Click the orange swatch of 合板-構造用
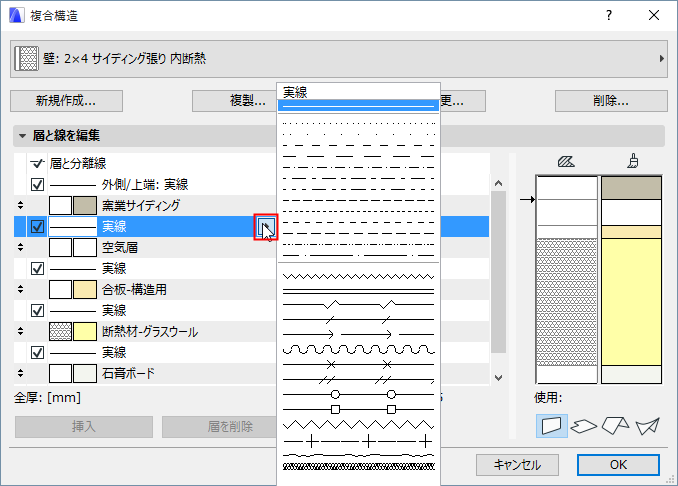 click(85, 289)
